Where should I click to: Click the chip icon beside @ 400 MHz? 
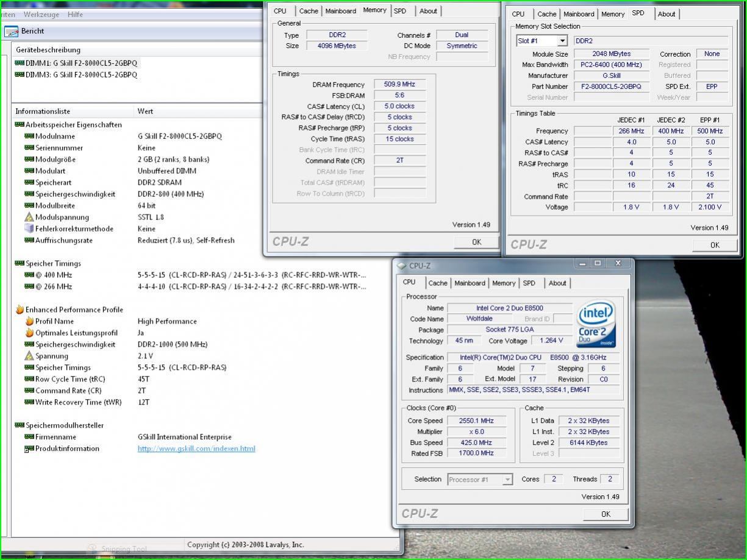coord(29,275)
